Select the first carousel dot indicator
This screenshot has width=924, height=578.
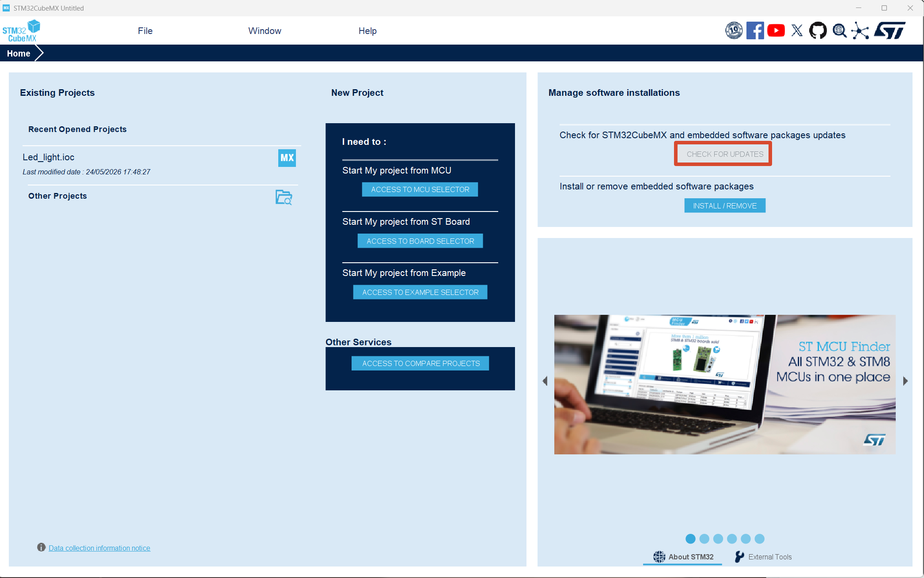pos(690,539)
